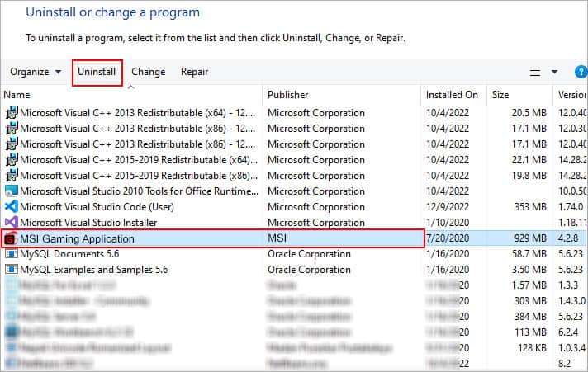Click Oracle Corporation beside MySQL Documents

[x=309, y=254]
